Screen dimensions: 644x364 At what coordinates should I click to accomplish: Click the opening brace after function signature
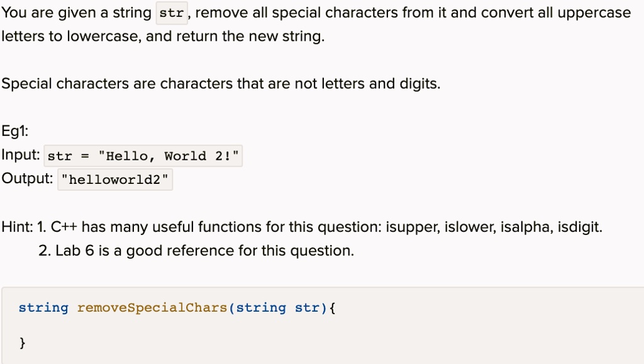(332, 308)
